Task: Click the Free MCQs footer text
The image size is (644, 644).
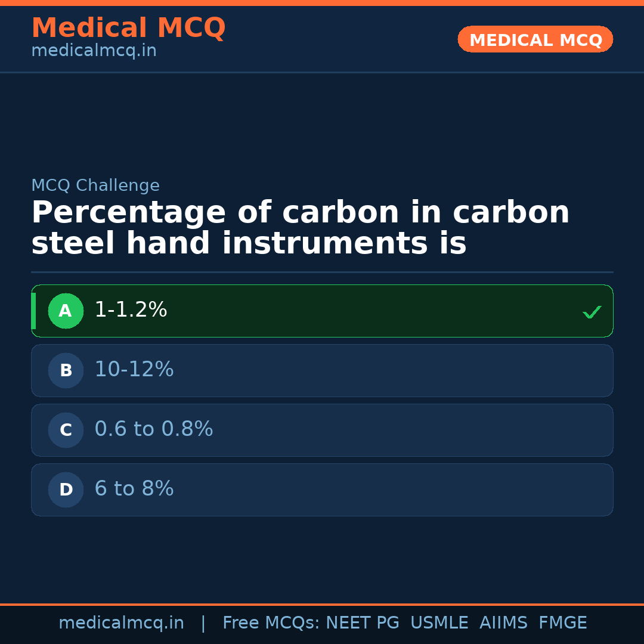Action: pyautogui.click(x=271, y=623)
